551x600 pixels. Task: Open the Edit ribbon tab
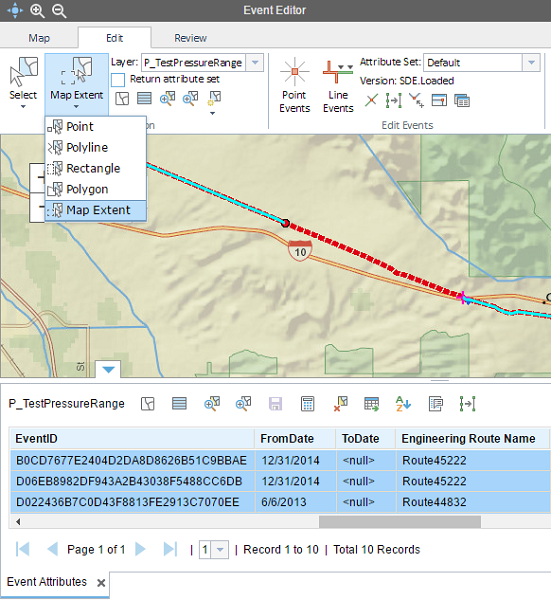coord(114,38)
